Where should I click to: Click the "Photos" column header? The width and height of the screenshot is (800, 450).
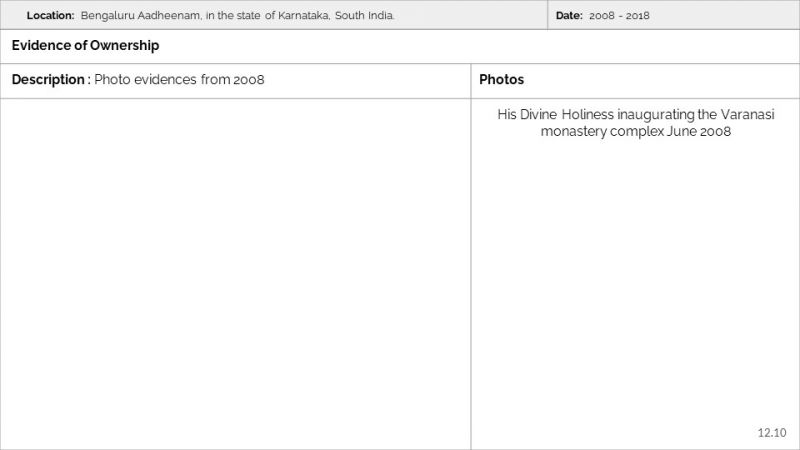pyautogui.click(x=501, y=80)
